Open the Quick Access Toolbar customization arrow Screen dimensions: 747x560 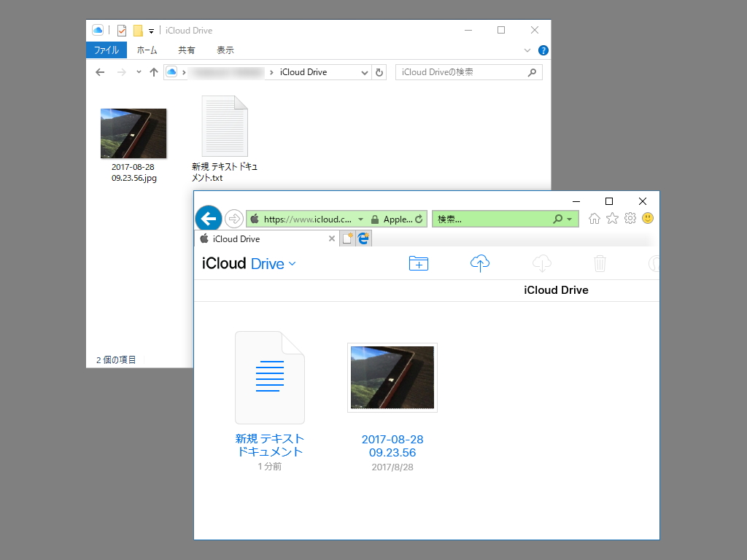pyautogui.click(x=152, y=30)
